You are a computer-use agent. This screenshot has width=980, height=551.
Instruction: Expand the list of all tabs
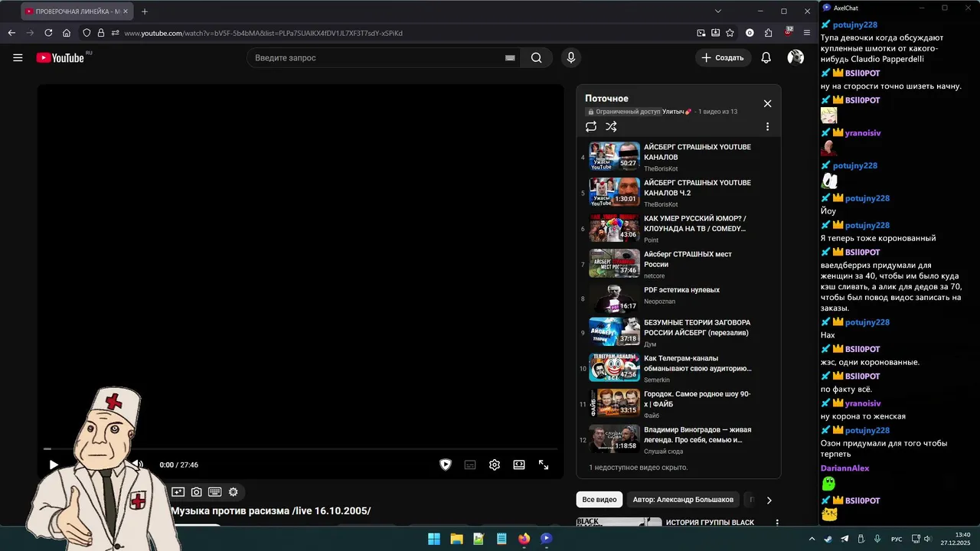click(x=718, y=11)
